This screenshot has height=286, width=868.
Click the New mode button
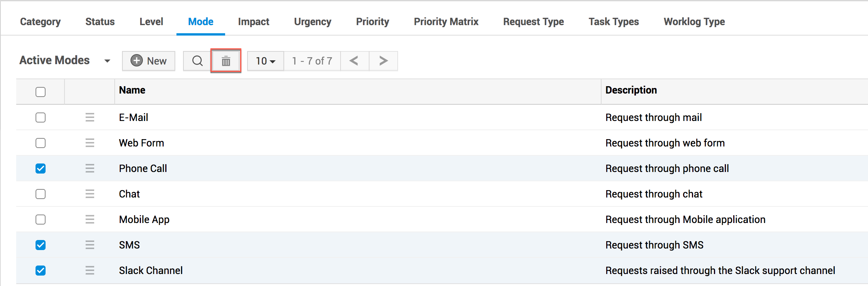(x=149, y=61)
